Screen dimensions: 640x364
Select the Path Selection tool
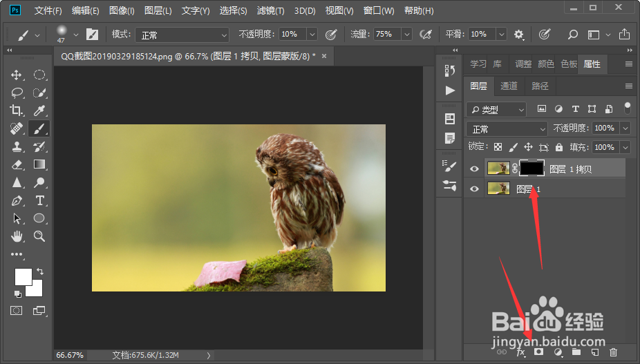coord(17,218)
